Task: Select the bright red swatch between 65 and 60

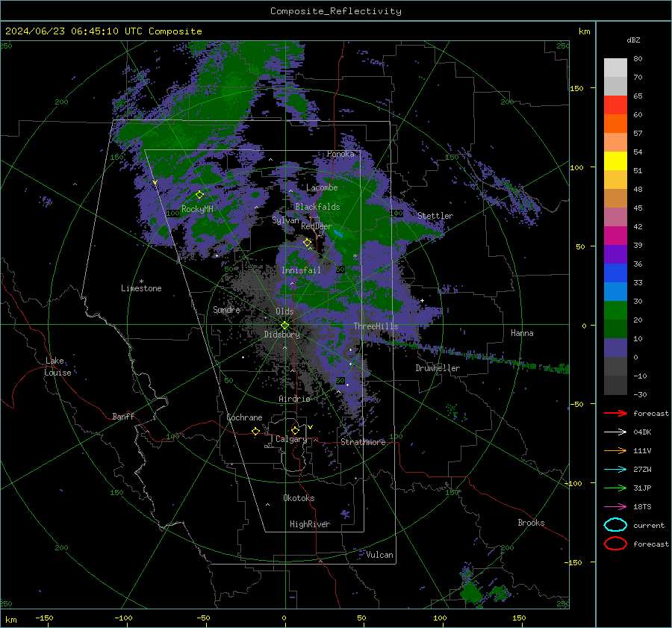Action: click(615, 105)
